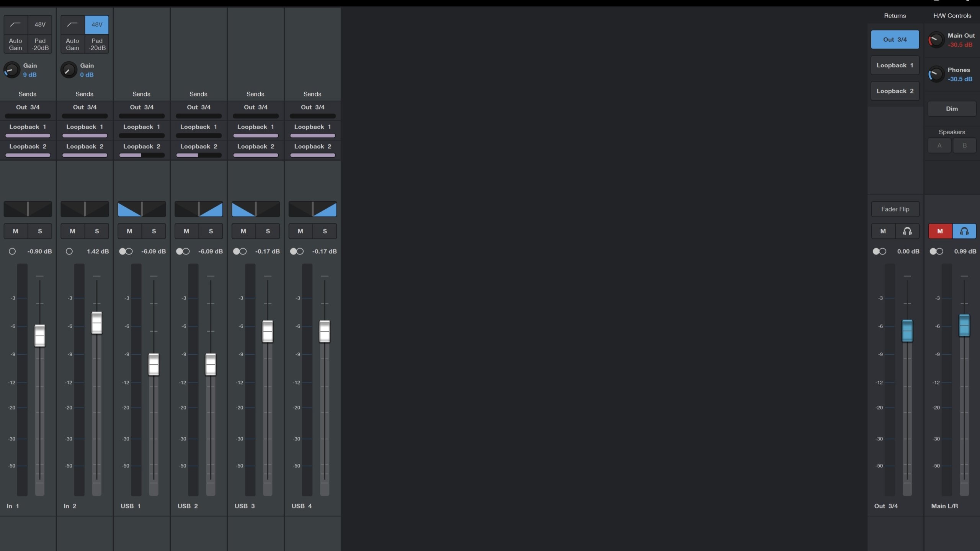Select the Loopback 2 return mix
The width and height of the screenshot is (980, 551).
pyautogui.click(x=895, y=91)
